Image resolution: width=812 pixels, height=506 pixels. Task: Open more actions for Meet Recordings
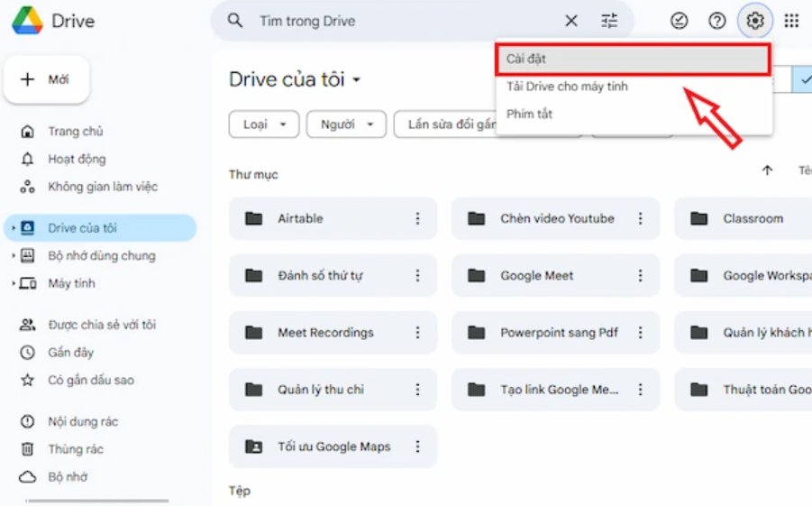tap(417, 332)
